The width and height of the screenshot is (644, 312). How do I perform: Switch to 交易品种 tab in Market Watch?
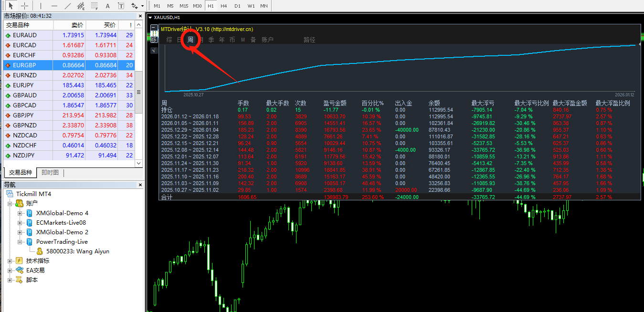click(21, 173)
